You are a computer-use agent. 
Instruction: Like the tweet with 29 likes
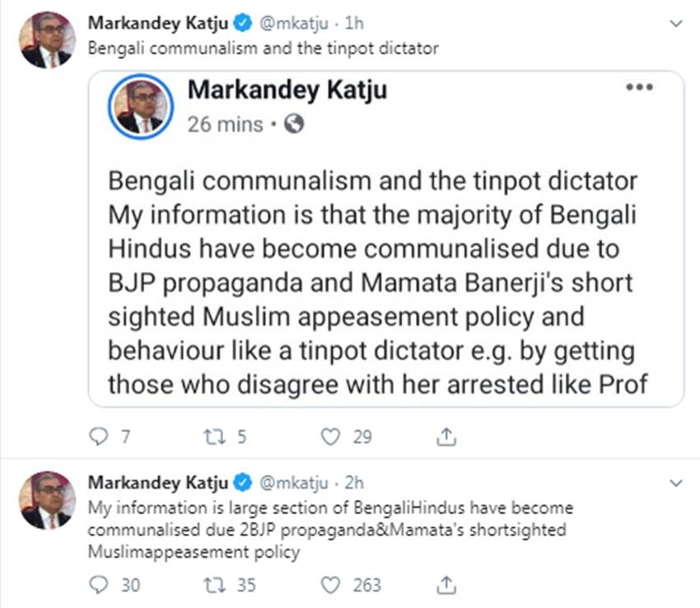[x=331, y=437]
